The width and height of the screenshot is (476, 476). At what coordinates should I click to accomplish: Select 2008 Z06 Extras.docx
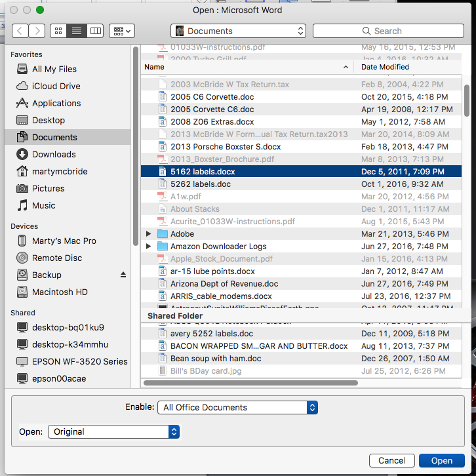click(x=301, y=122)
